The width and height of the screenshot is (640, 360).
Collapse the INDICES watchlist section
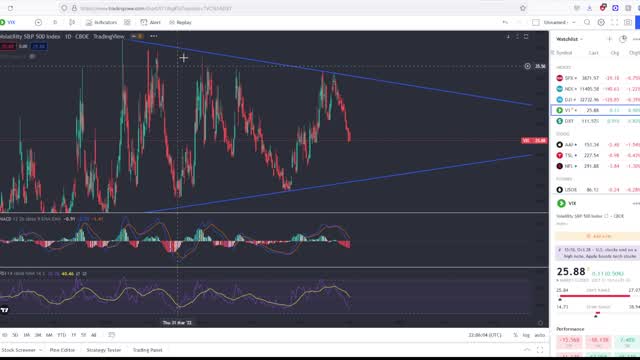[563, 67]
